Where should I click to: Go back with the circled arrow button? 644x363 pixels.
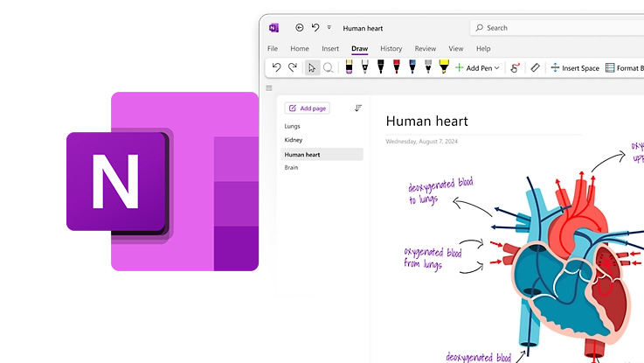pyautogui.click(x=300, y=27)
